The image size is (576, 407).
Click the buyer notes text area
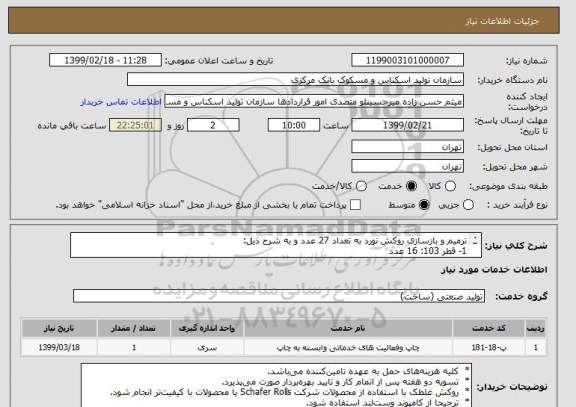pos(276,385)
